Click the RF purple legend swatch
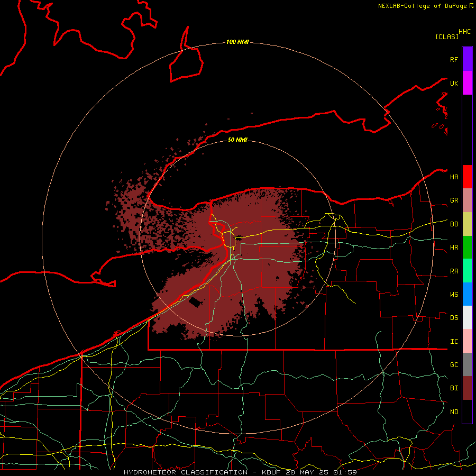This screenshot has height=476, width=476. point(467,59)
